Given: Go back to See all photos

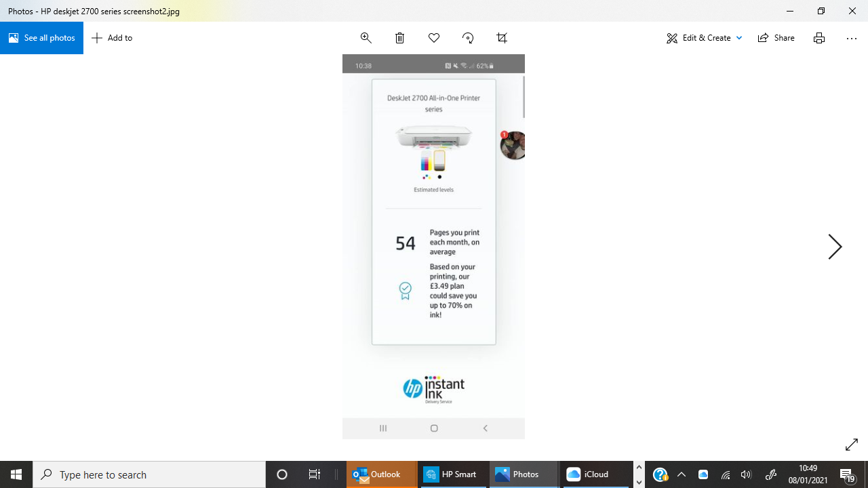Looking at the screenshot, I should (x=41, y=38).
